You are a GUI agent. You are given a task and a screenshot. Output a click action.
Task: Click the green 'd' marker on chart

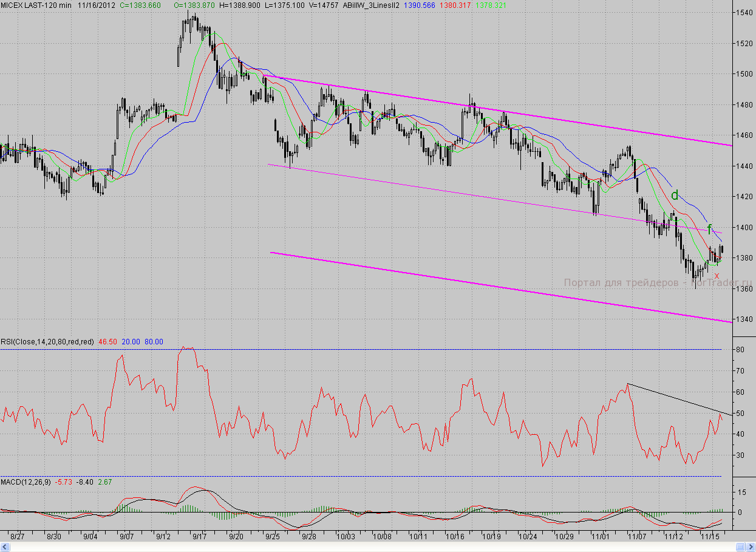(x=674, y=196)
